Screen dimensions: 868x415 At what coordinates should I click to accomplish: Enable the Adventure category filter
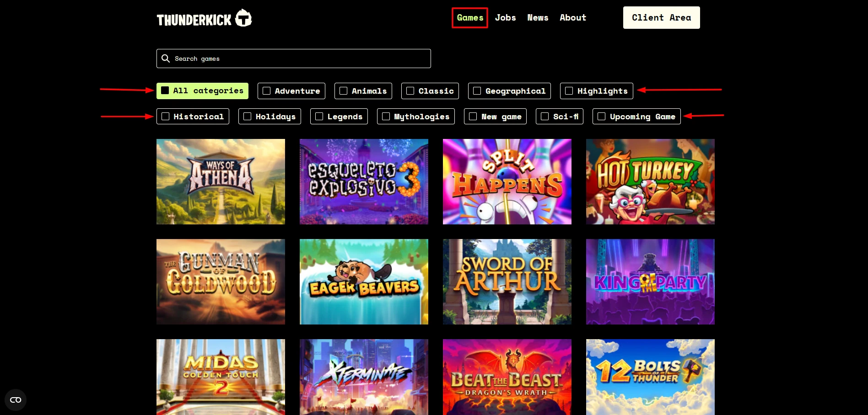click(x=291, y=91)
